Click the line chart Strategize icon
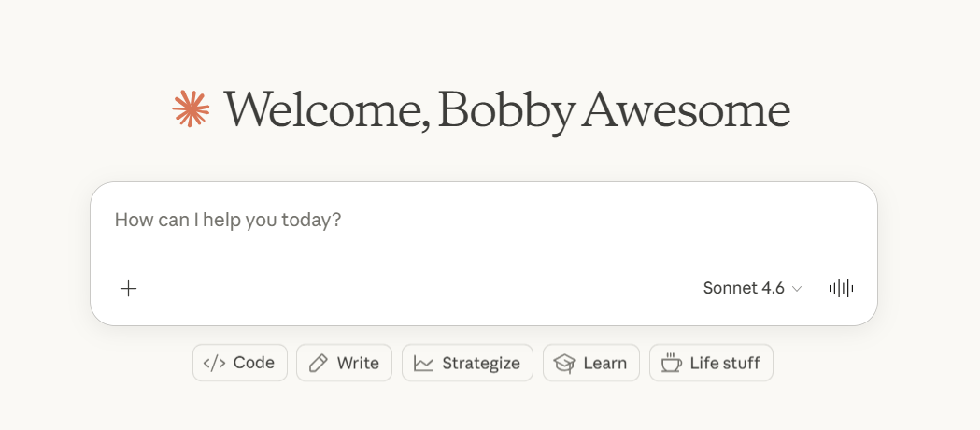The width and height of the screenshot is (980, 430). tap(424, 363)
